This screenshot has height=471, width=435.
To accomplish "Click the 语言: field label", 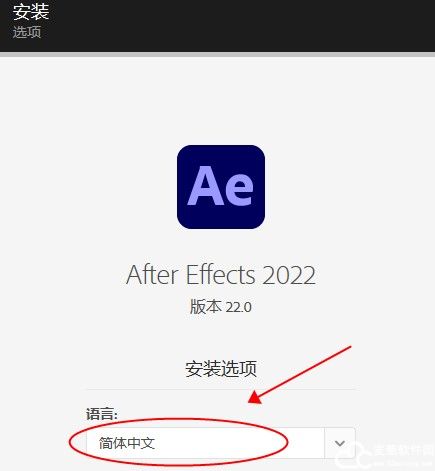I will pyautogui.click(x=102, y=414).
